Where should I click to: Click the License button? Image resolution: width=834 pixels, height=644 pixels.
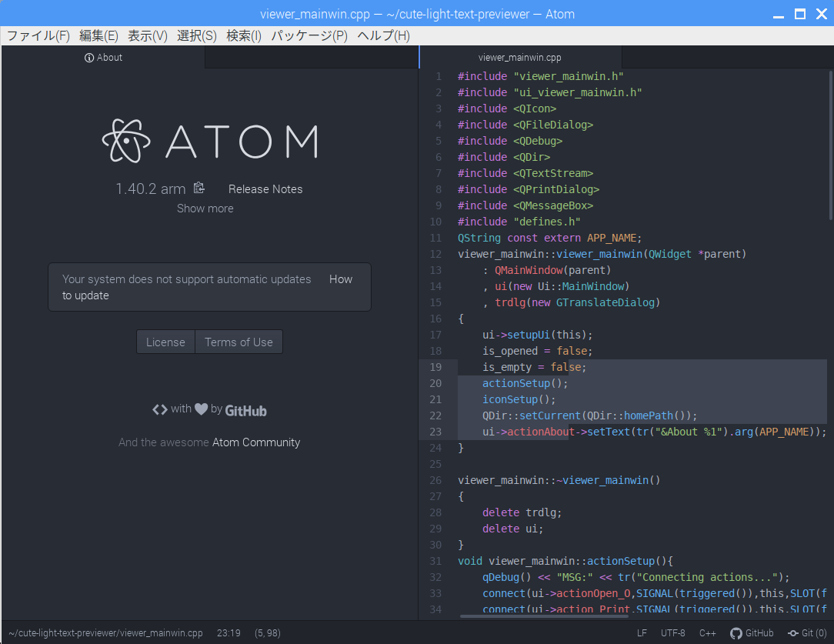pos(165,342)
